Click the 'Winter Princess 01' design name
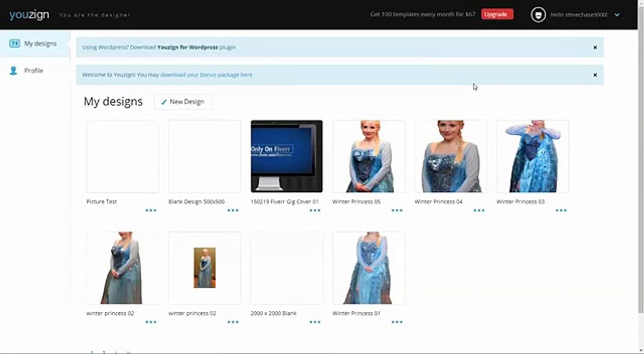The width and height of the screenshot is (644, 354). tap(357, 313)
